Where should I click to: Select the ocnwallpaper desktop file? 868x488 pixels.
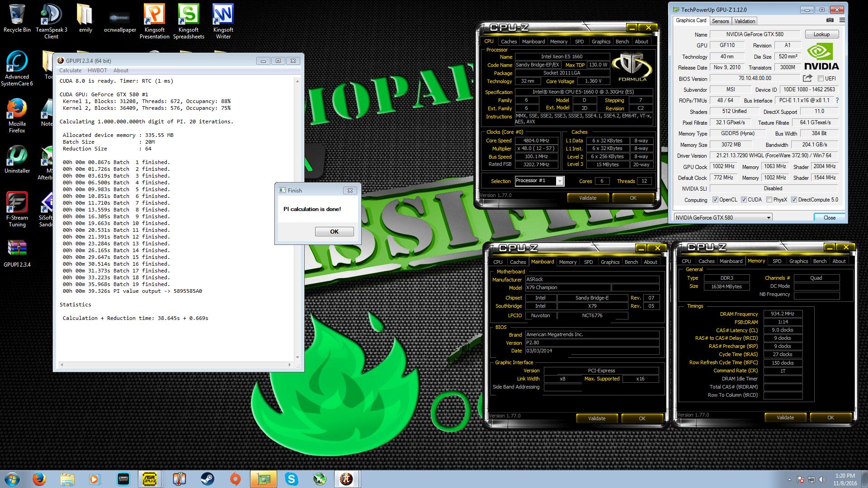[120, 21]
